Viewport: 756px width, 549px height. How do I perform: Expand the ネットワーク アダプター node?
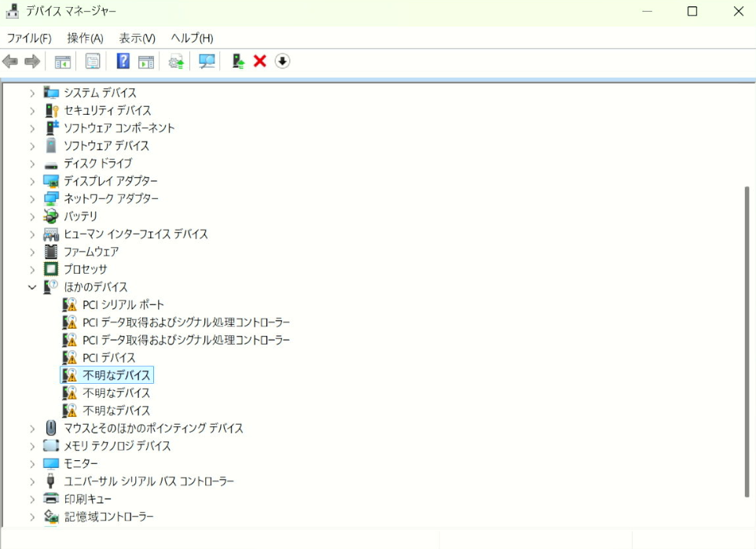[31, 199]
